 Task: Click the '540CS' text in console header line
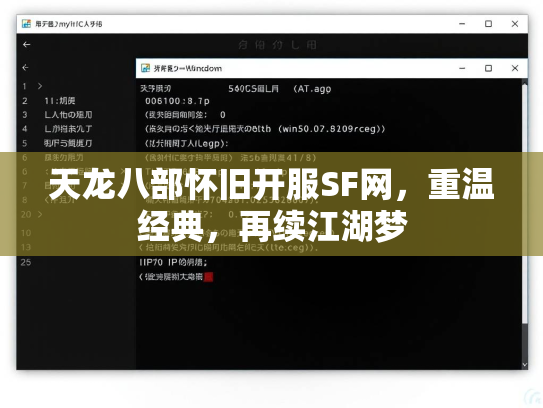[x=242, y=89]
